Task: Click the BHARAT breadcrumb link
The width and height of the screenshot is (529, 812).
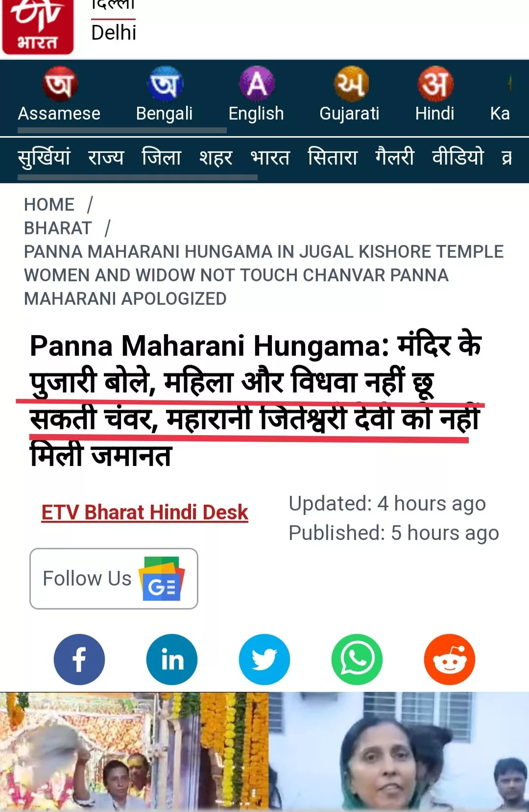Action: point(58,228)
